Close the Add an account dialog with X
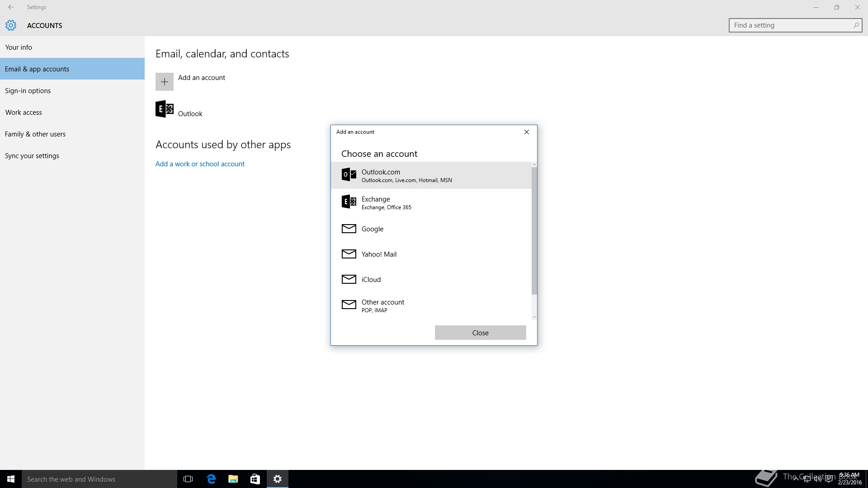 click(527, 132)
